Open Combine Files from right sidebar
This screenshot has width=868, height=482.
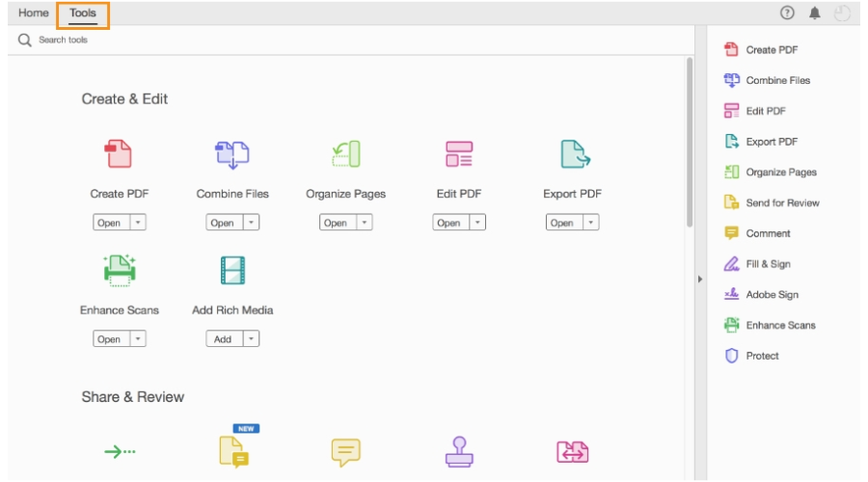point(768,80)
